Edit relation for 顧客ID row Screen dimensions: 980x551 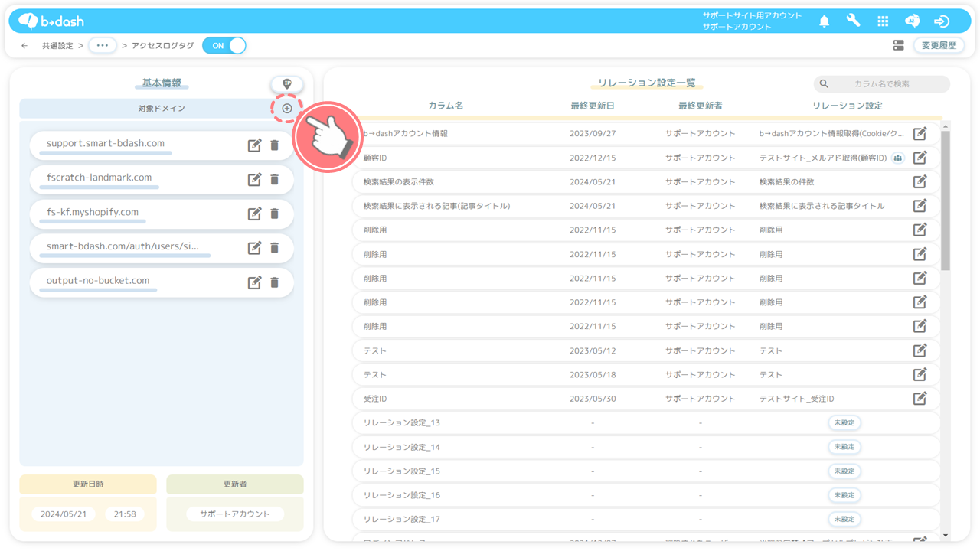pos(920,158)
